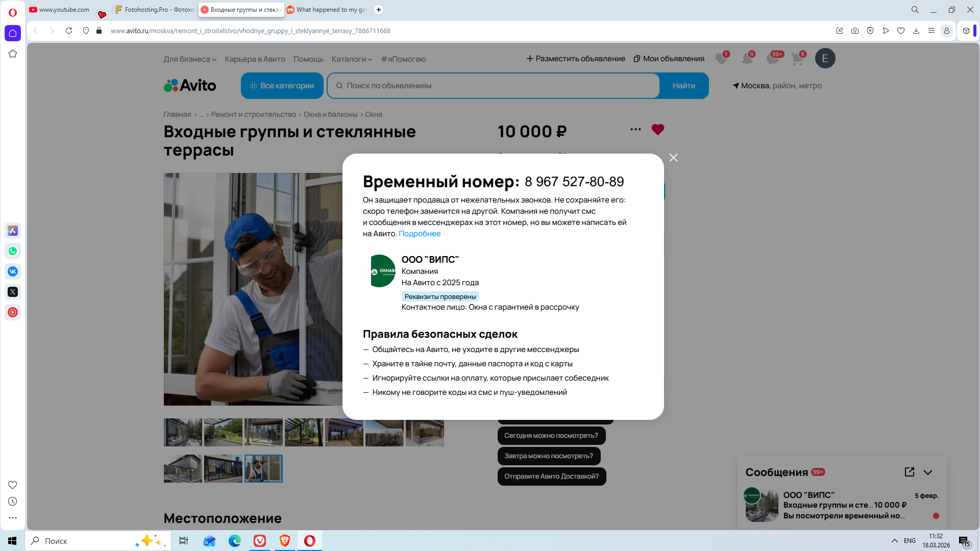The image size is (980, 551).
Task: Open VK messenger in sidebar
Action: (x=13, y=271)
